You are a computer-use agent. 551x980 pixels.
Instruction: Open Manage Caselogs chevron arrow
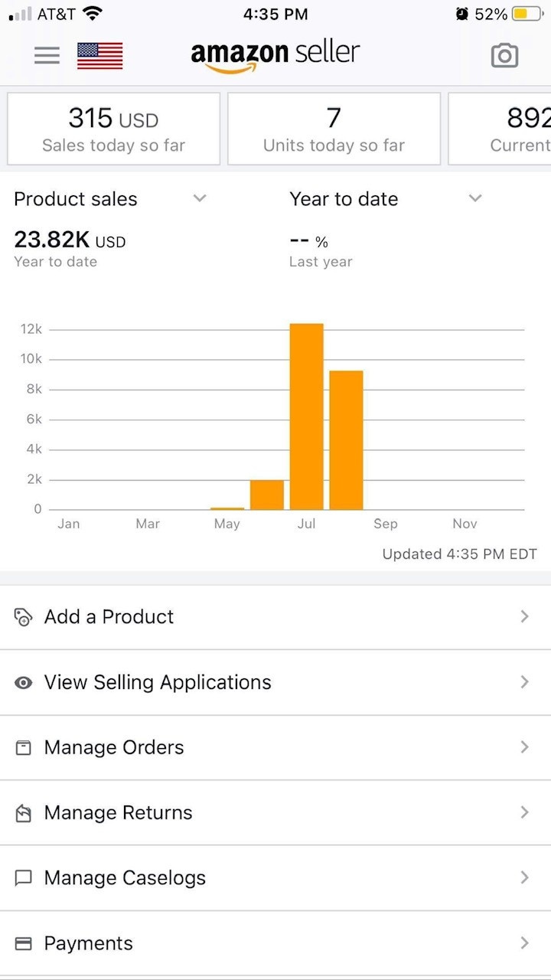coord(524,877)
